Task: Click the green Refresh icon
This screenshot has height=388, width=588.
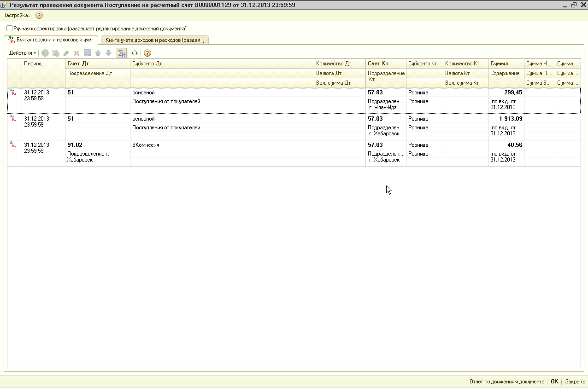Action: 135,53
